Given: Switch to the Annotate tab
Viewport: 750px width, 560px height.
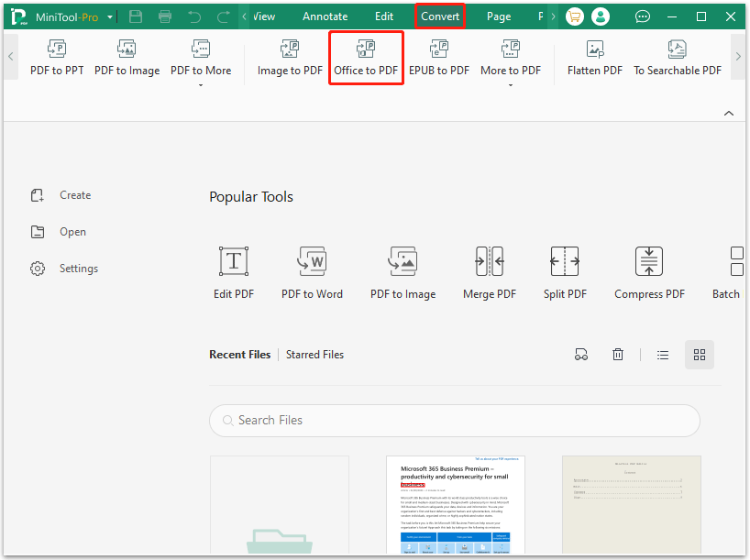Looking at the screenshot, I should [325, 16].
